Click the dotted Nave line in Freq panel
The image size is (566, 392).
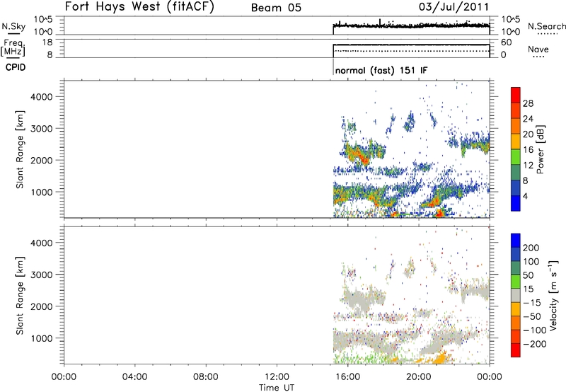(411, 51)
